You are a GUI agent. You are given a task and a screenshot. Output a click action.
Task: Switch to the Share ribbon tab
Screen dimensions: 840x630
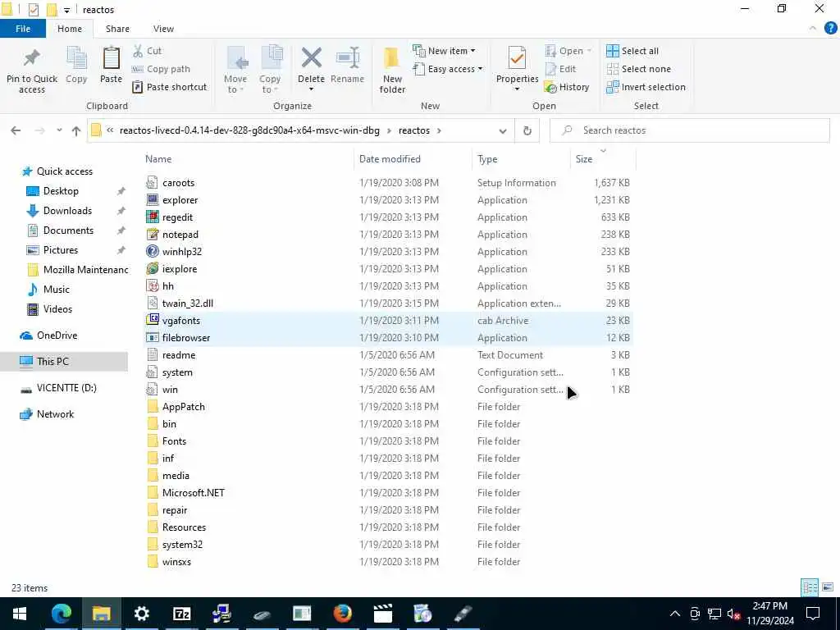pos(117,29)
